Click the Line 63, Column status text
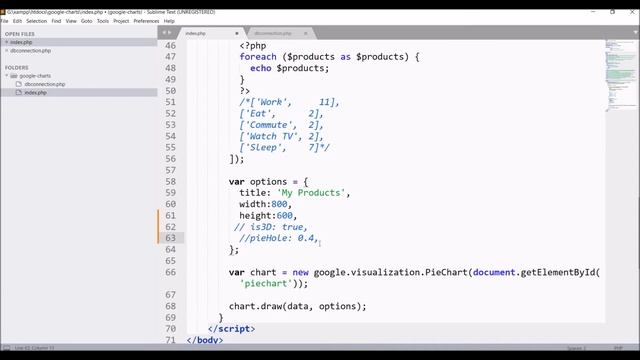 point(34,348)
